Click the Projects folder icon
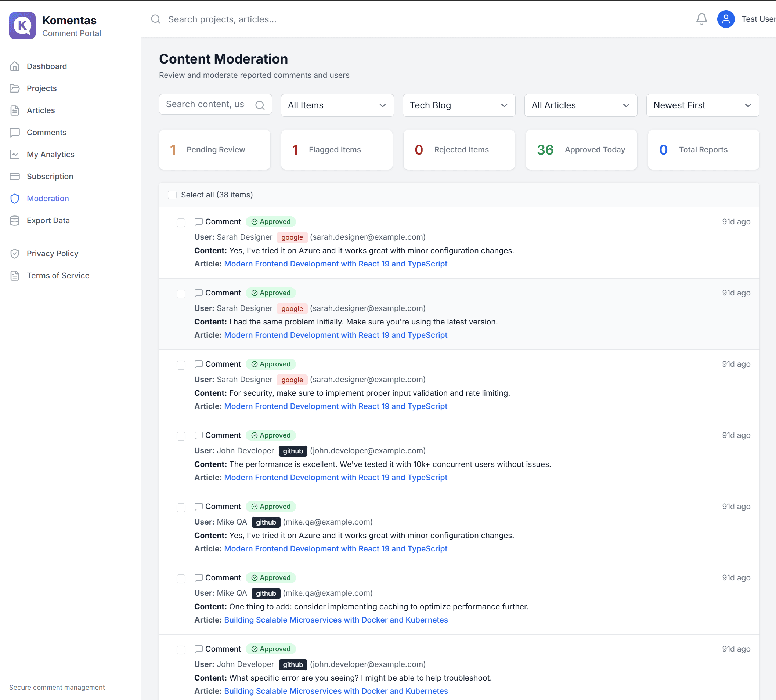Screen dimensions: 776x700 point(15,88)
